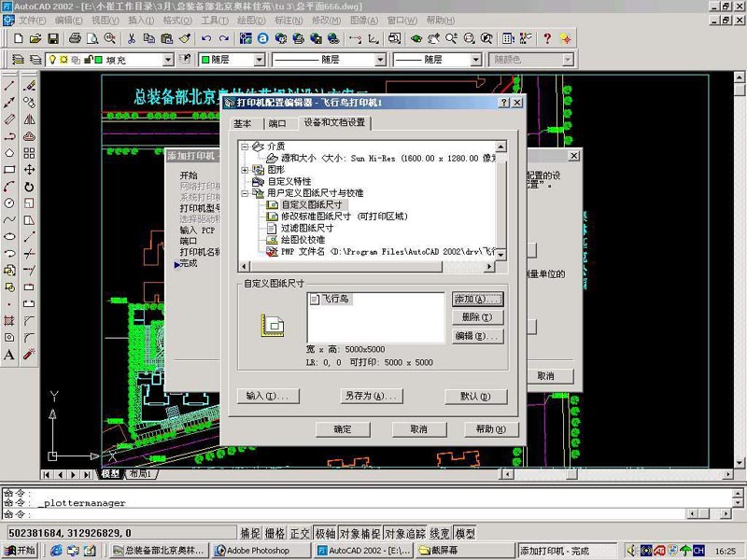Image resolution: width=747 pixels, height=560 pixels.
Task: Open the lineweight control dropdown 随层
Action: [x=476, y=60]
